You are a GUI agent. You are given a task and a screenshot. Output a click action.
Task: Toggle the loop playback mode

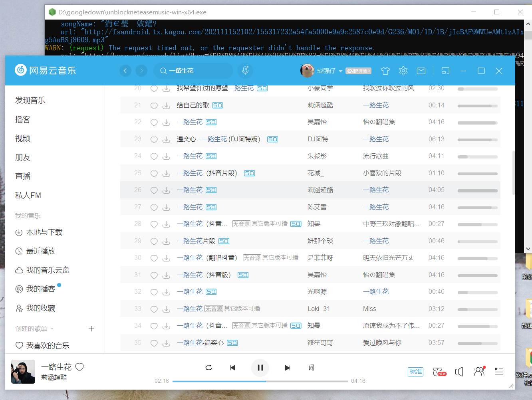click(x=208, y=368)
